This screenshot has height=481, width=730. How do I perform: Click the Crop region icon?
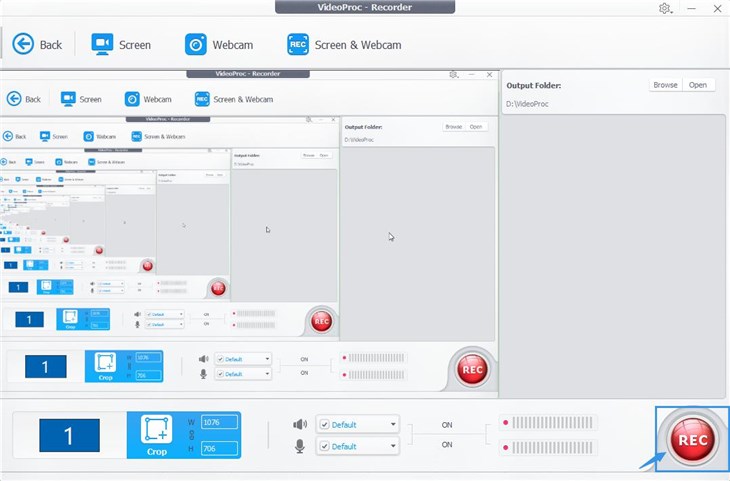point(156,429)
